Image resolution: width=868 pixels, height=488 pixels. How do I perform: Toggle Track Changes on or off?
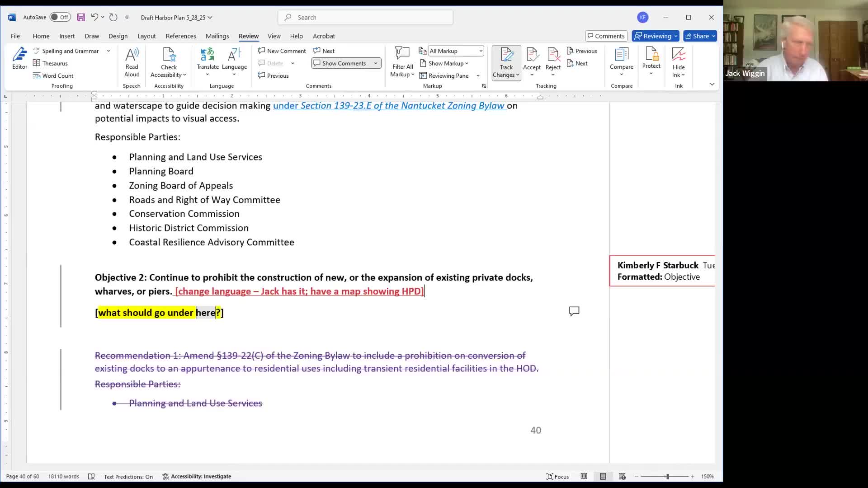point(506,56)
